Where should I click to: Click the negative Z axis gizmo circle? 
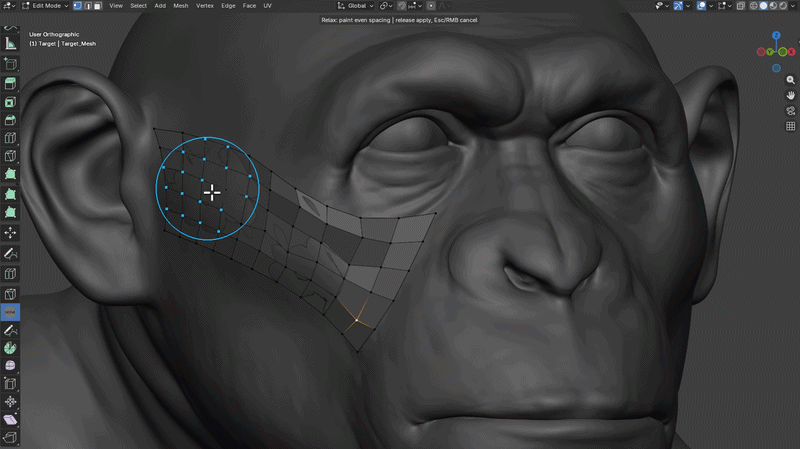[x=776, y=68]
